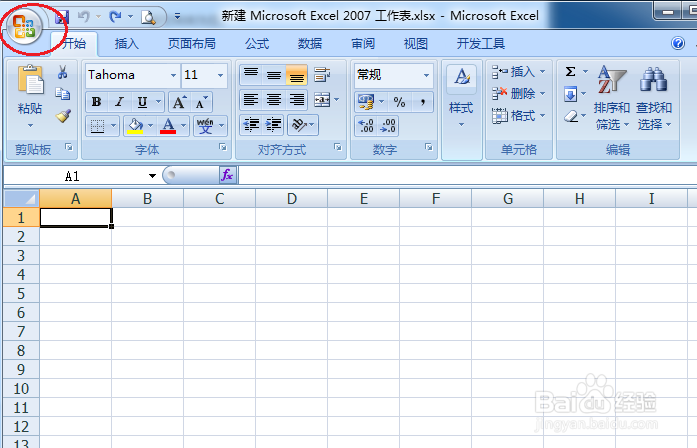Align text to the top of cell
697x448 pixels.
pos(251,75)
